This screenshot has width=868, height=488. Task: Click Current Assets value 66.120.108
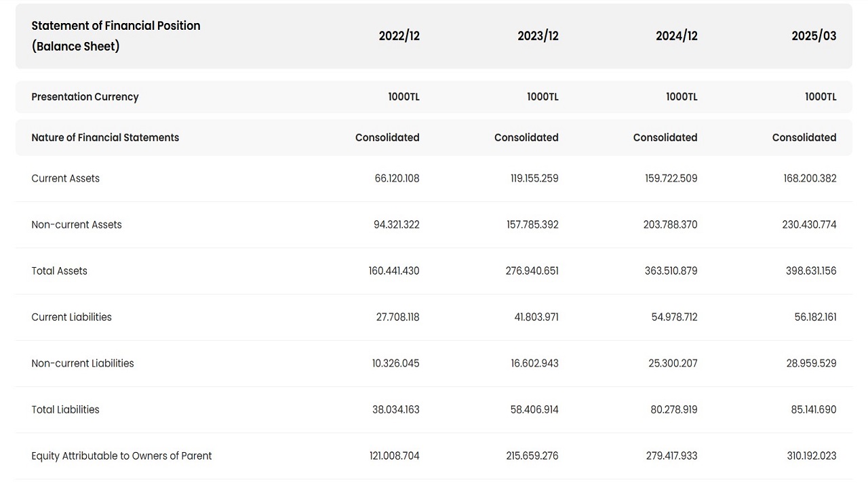397,178
